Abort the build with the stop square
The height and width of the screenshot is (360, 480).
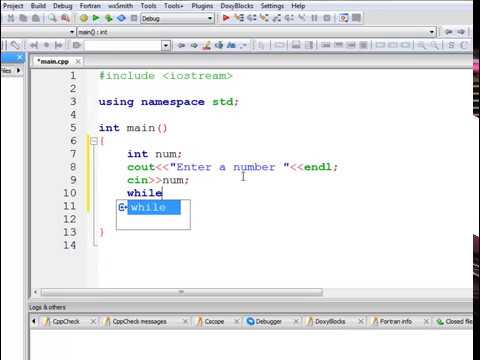point(134,18)
